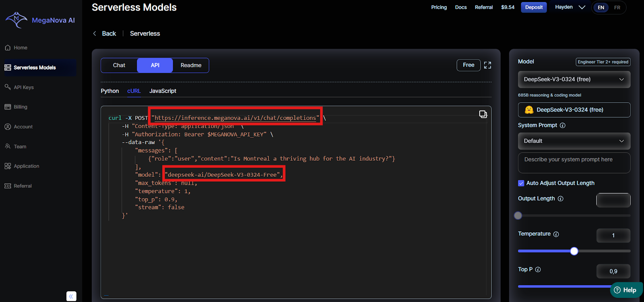Switch language to FR
This screenshot has height=302, width=644.
617,8
